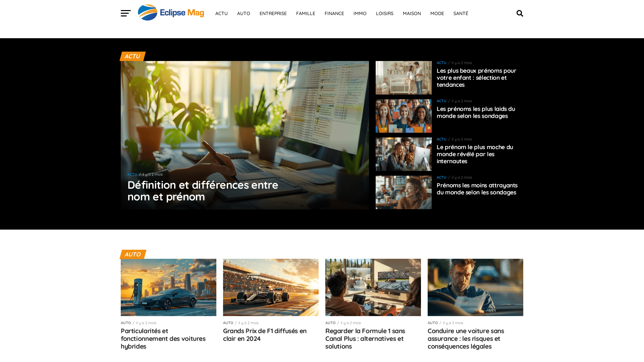The width and height of the screenshot is (644, 362).
Task: Click ACTU tag above plus beaux prénoms
Action: click(441, 63)
